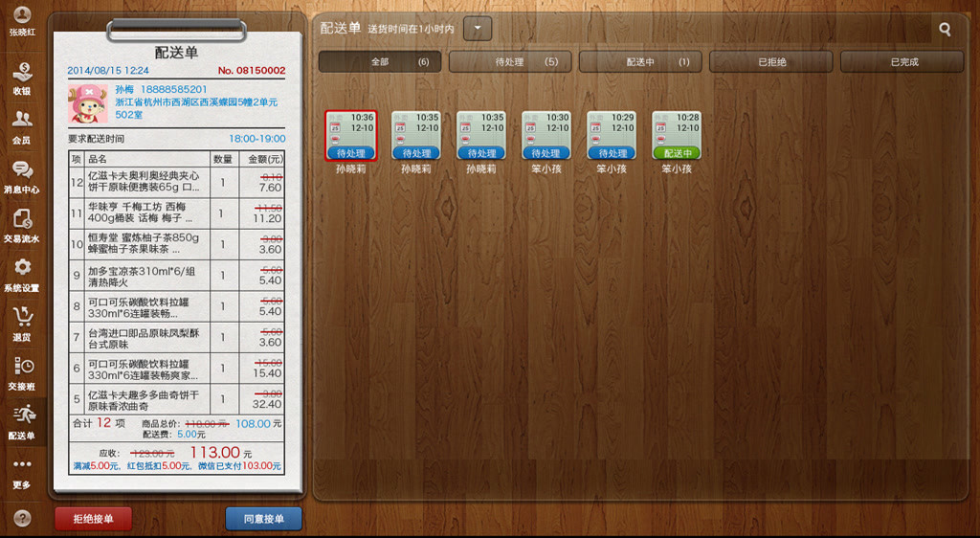Image resolution: width=980 pixels, height=538 pixels.
Task: Open the 收银 cashier icon
Action: (x=22, y=78)
